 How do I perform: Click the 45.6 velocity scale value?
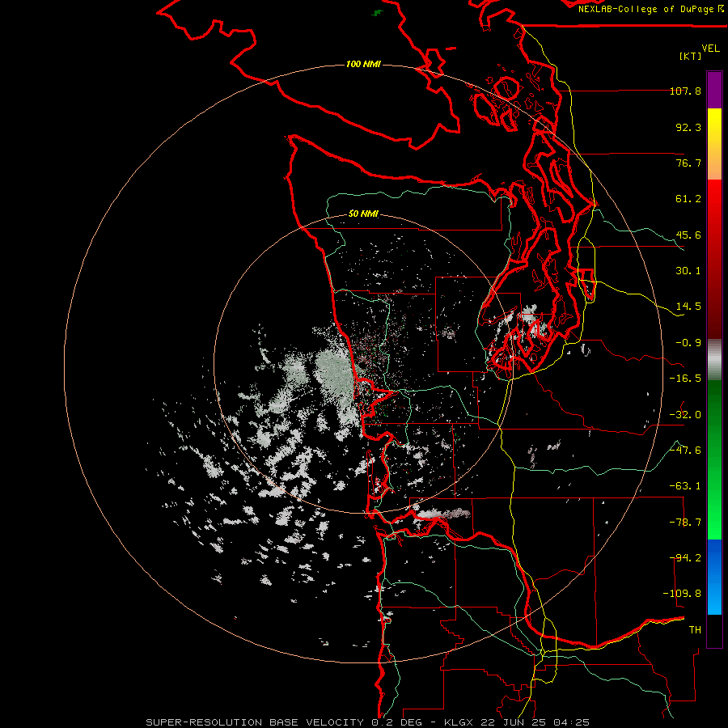[x=688, y=235]
